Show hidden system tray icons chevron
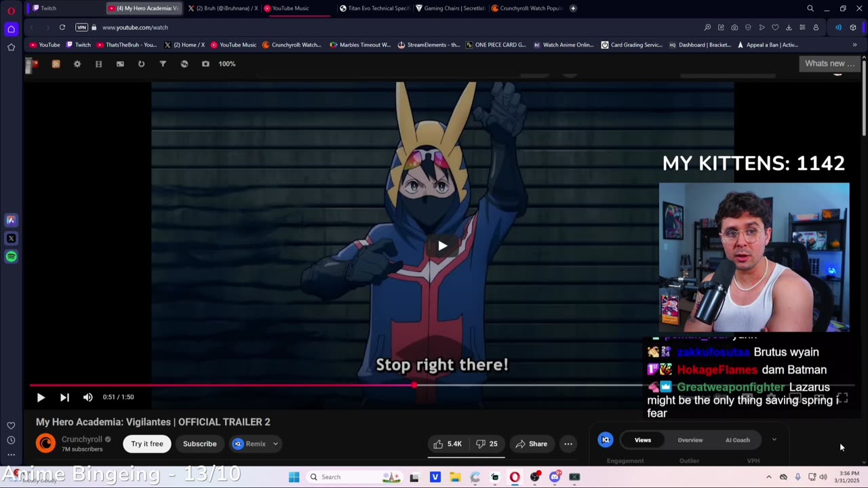 (x=768, y=477)
